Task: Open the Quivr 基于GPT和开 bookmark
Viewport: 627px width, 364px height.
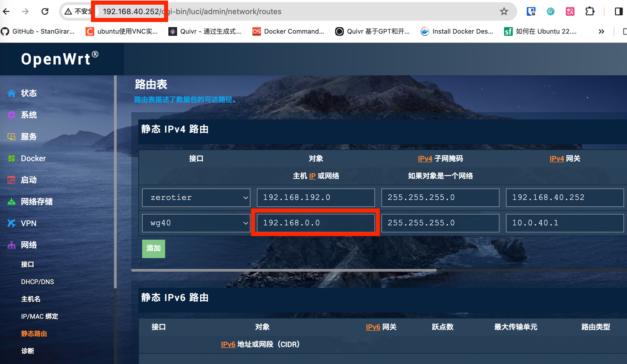Action: click(372, 31)
